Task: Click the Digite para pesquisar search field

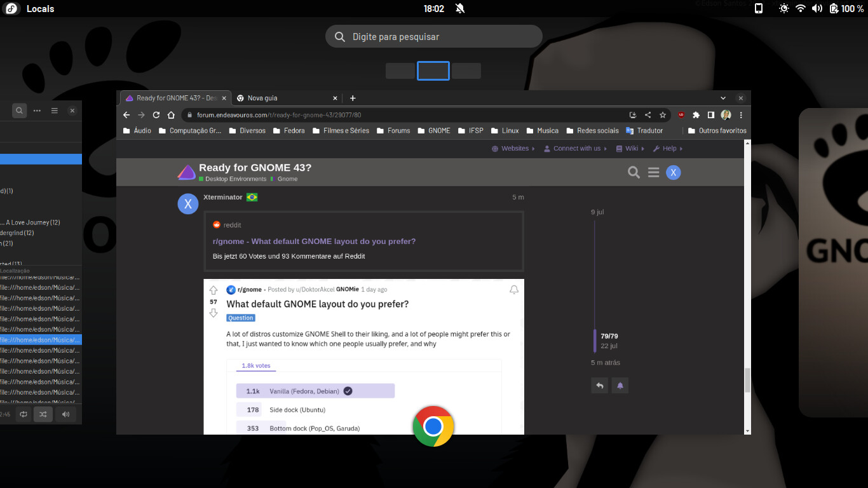Action: click(x=434, y=37)
